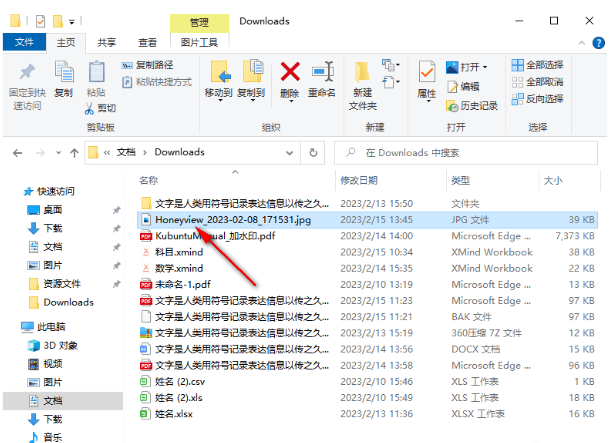
Task: Open History (历史记录) in the ribbon
Action: point(472,105)
